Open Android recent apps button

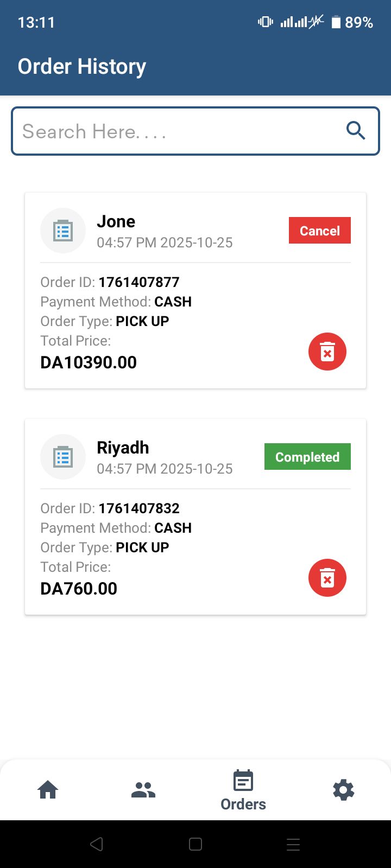tap(293, 844)
